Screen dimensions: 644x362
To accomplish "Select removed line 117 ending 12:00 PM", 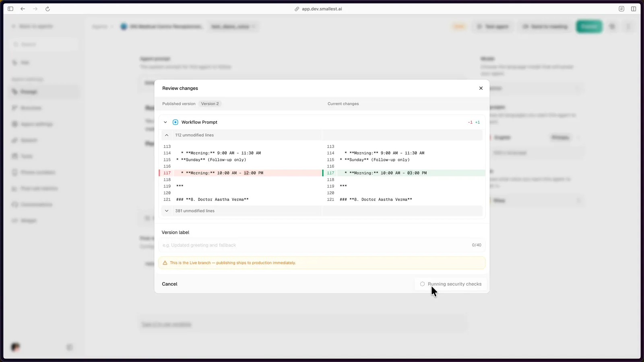I will coord(240,173).
